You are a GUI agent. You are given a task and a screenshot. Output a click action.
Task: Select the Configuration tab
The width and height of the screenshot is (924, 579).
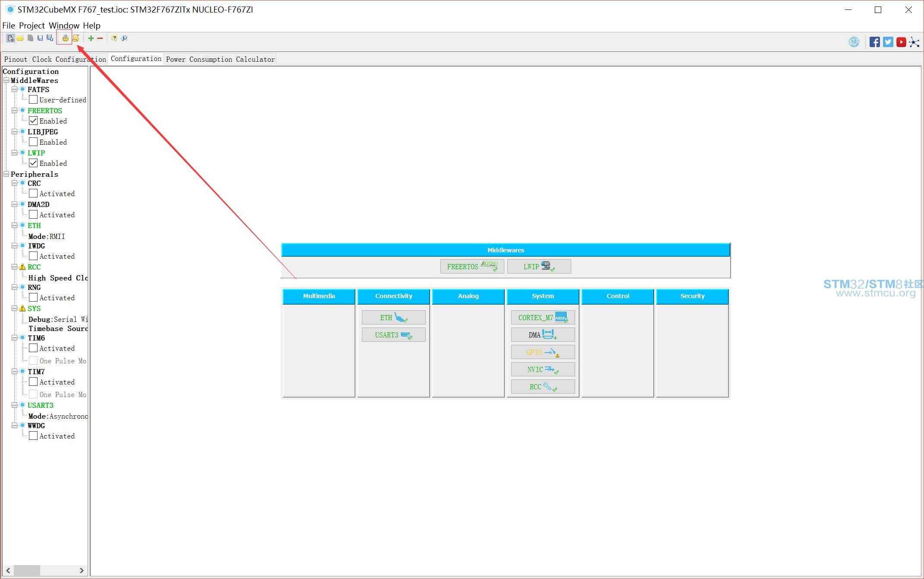coord(136,59)
